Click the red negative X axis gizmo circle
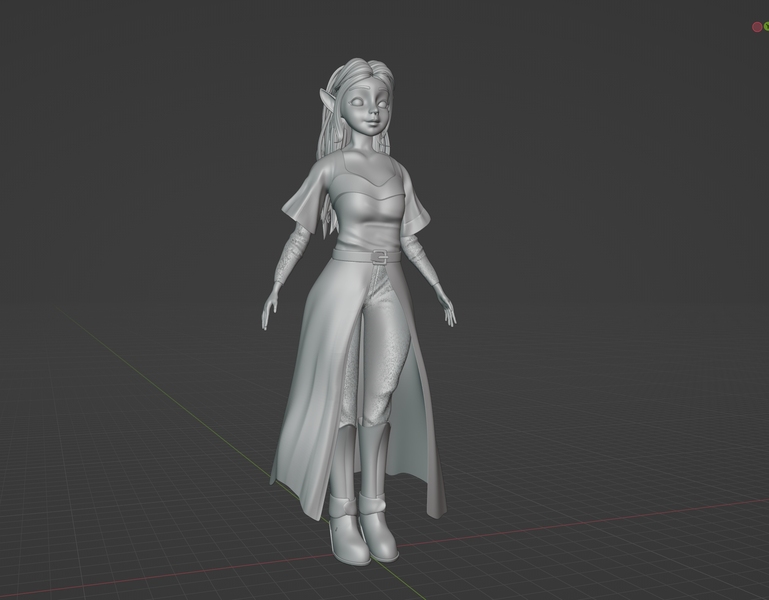Image resolution: width=769 pixels, height=600 pixels. click(x=757, y=27)
